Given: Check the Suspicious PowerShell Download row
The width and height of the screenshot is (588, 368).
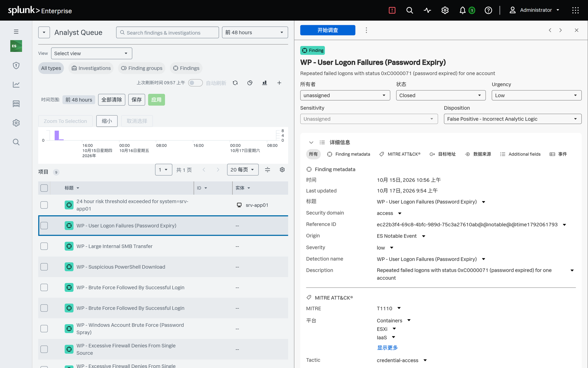Looking at the screenshot, I should tap(44, 267).
